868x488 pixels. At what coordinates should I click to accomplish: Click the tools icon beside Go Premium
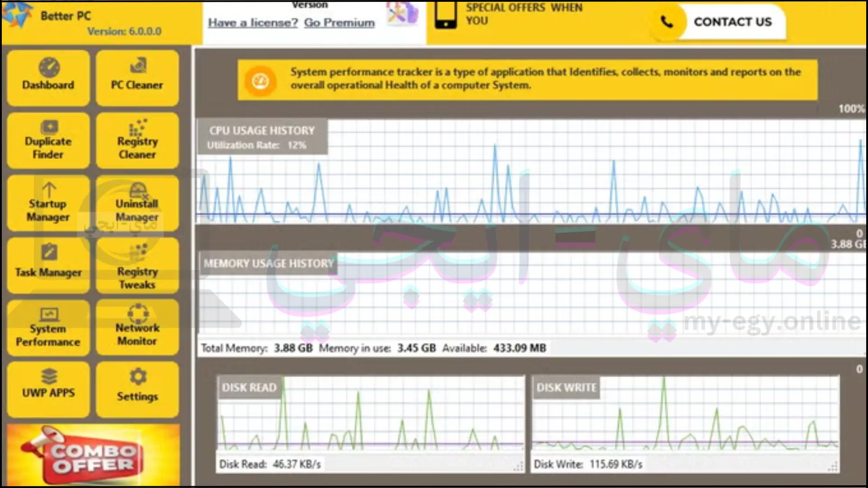402,14
